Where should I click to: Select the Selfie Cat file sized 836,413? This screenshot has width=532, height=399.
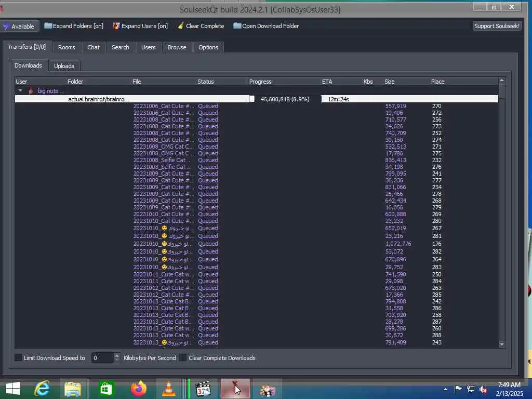point(257,160)
